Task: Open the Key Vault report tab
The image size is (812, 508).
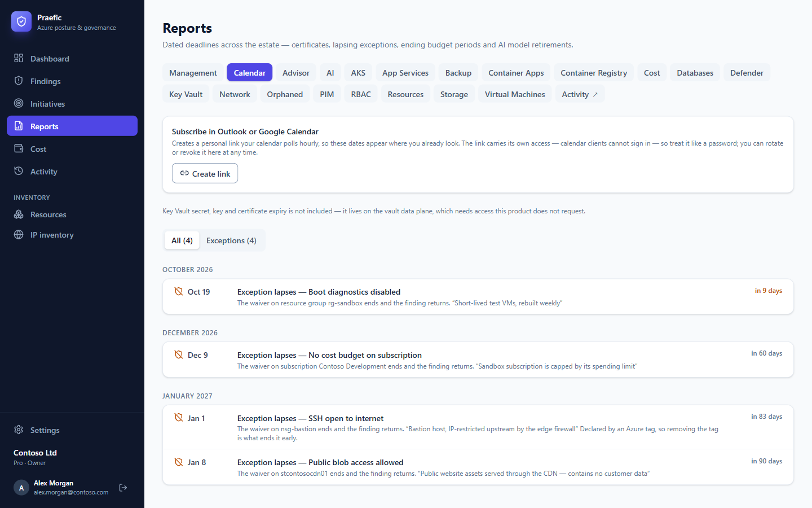Action: tap(186, 94)
